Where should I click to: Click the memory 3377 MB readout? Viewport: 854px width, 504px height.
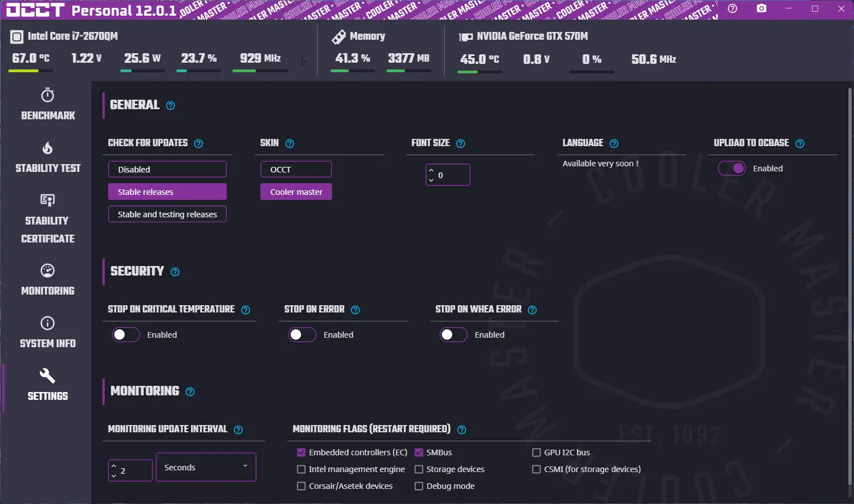(409, 58)
